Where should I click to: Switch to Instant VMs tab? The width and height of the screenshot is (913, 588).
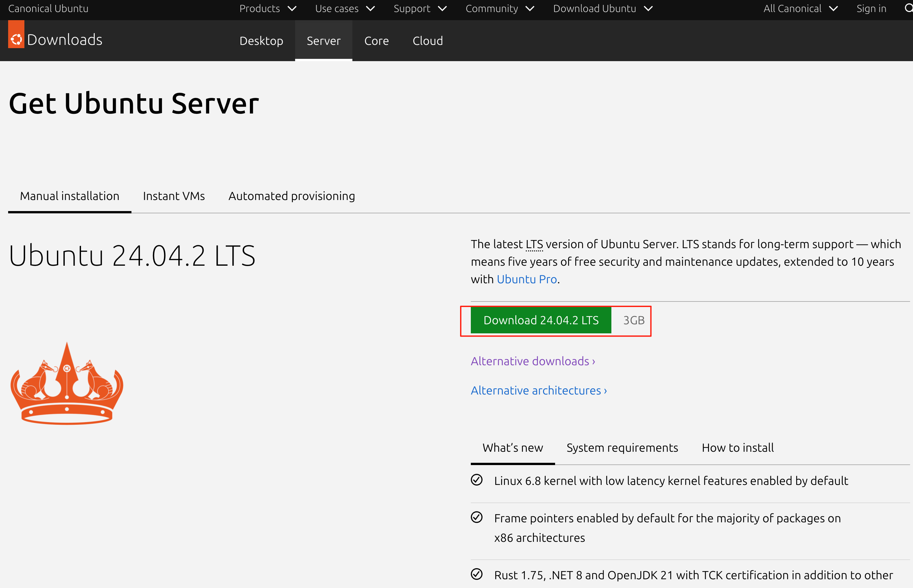coord(174,196)
